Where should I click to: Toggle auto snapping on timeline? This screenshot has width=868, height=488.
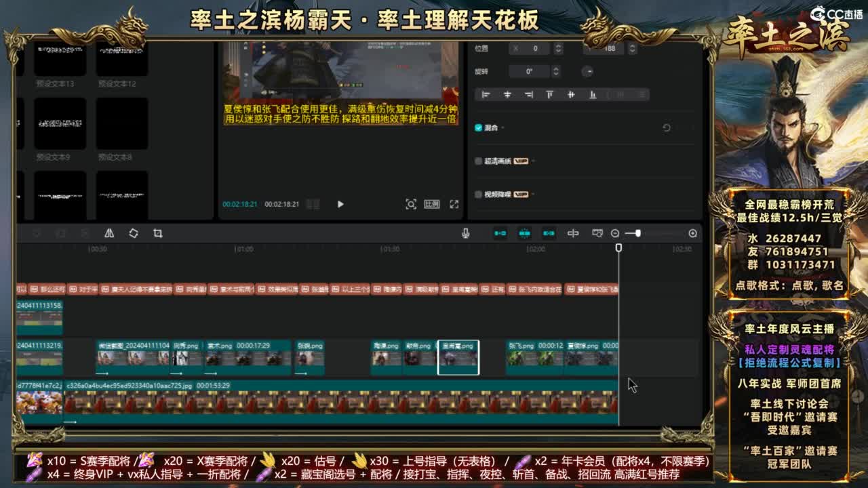coord(525,233)
